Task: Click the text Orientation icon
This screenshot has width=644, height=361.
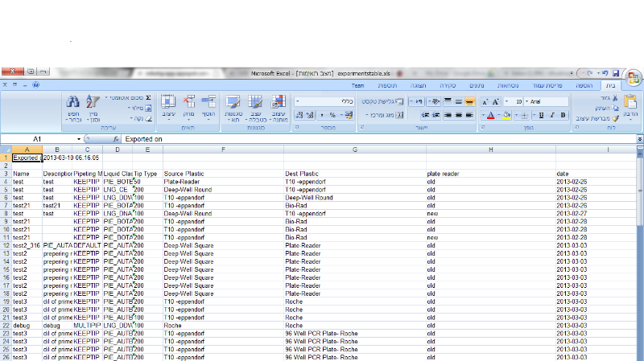Action: [x=436, y=101]
